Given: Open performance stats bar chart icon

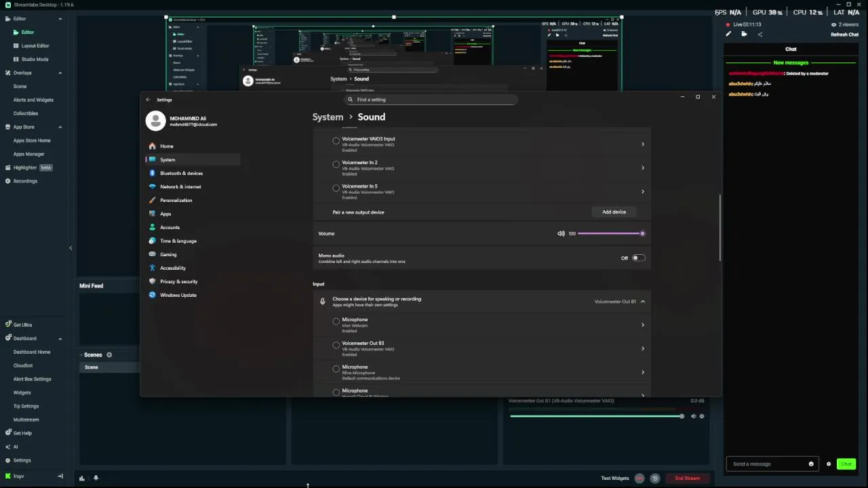Looking at the screenshot, I should pyautogui.click(x=82, y=478).
